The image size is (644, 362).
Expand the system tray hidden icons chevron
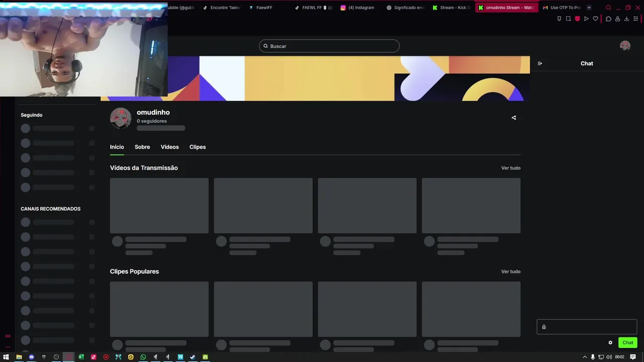(x=585, y=357)
